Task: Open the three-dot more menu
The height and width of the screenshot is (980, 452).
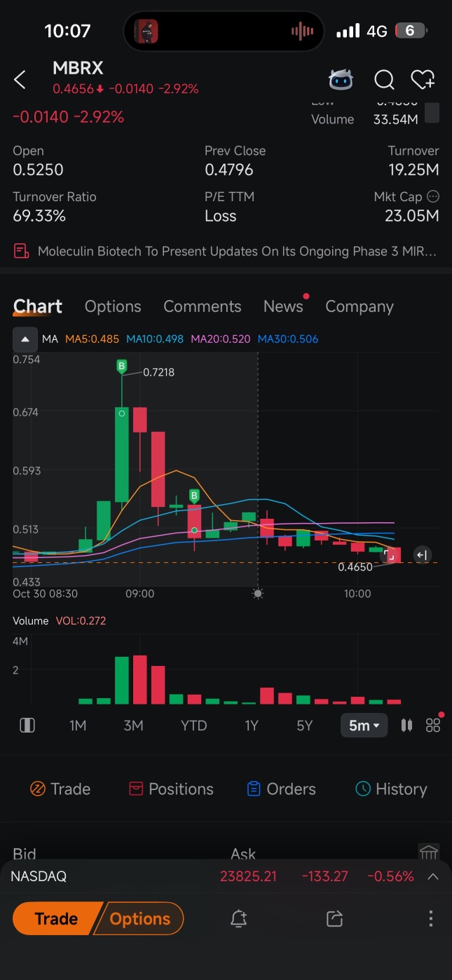Action: pos(430,918)
